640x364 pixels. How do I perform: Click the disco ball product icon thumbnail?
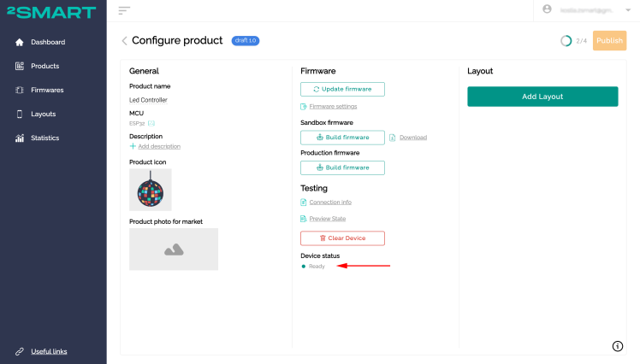[x=151, y=190]
